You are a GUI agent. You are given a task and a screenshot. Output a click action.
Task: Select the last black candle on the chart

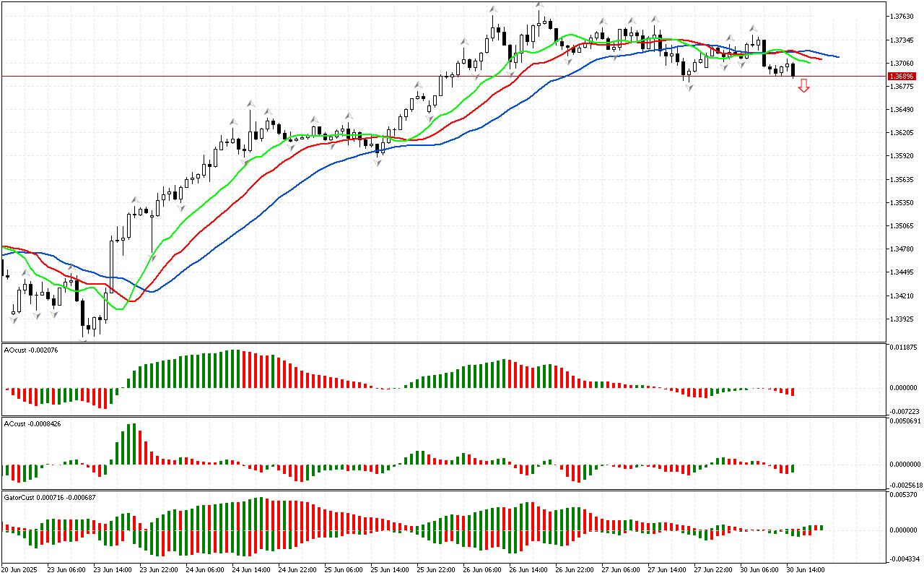tap(793, 69)
